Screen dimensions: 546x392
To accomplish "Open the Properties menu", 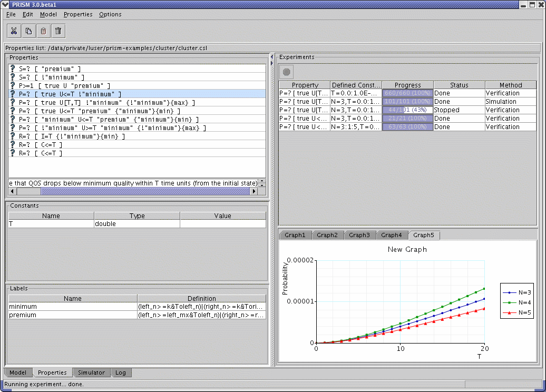I will pyautogui.click(x=77, y=14).
